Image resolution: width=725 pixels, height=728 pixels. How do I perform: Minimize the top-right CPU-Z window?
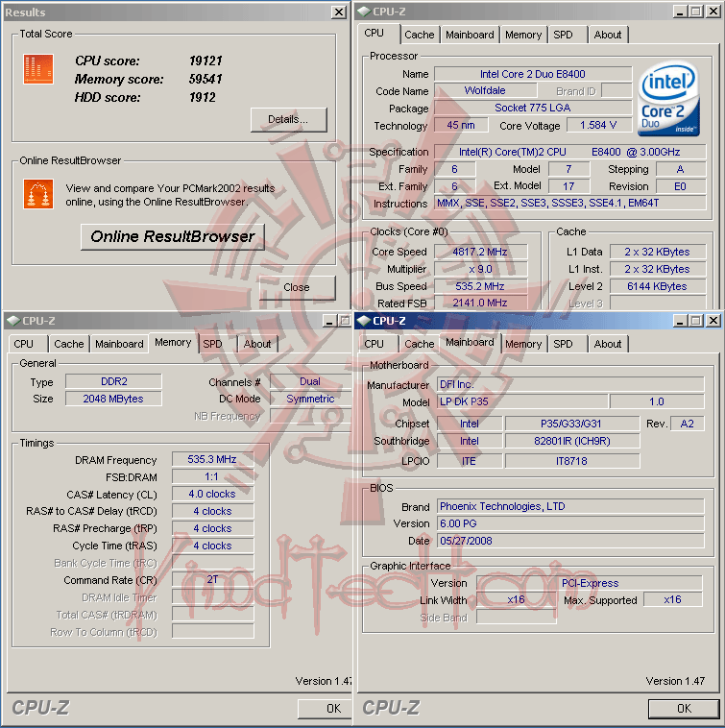coord(680,12)
